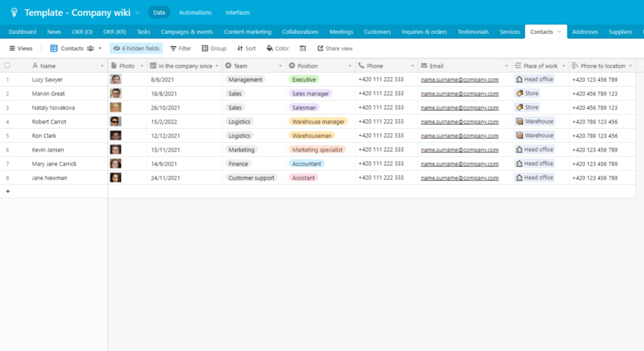Click the blue Accountant position tag
Image resolution: width=644 pixels, height=351 pixels.
(x=307, y=164)
